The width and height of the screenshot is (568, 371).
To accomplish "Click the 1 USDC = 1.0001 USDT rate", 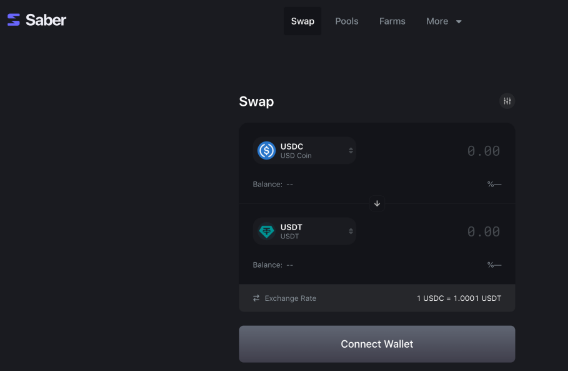I will pyautogui.click(x=459, y=298).
